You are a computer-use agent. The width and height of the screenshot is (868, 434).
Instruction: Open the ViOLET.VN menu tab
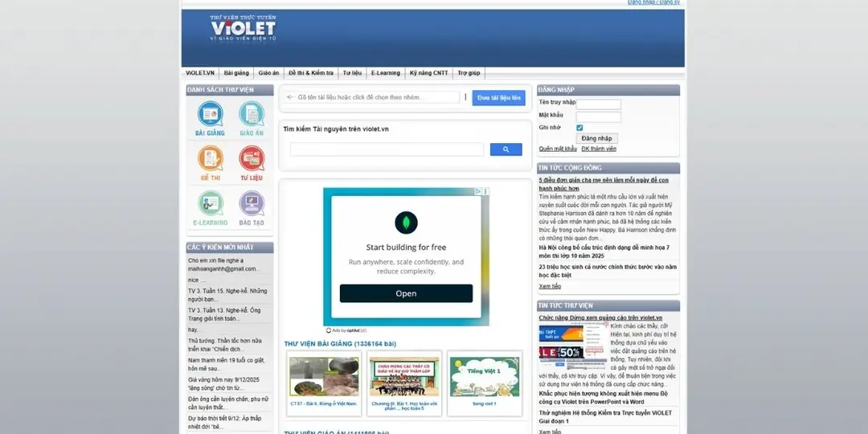coord(200,73)
